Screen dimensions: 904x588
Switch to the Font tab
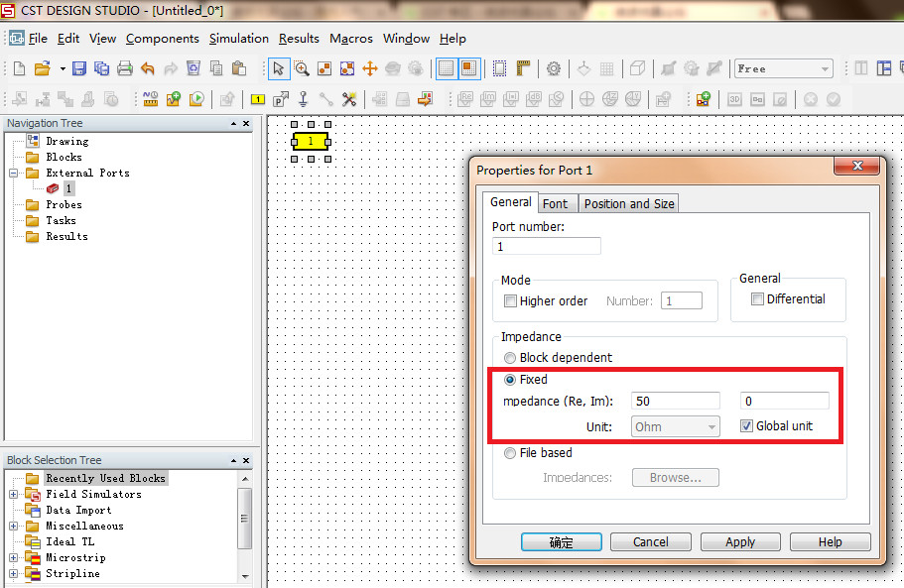[x=555, y=204]
